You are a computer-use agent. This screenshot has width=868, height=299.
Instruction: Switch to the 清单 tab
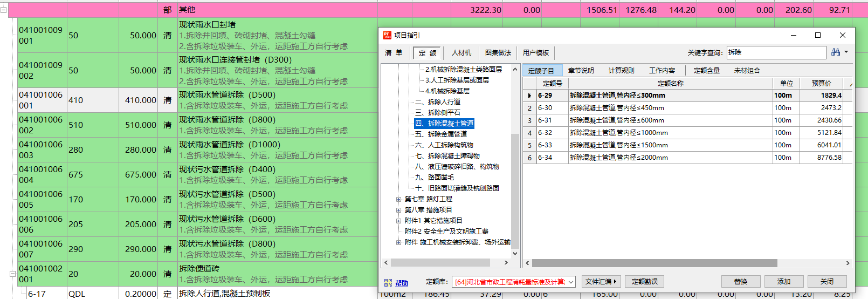pos(394,53)
